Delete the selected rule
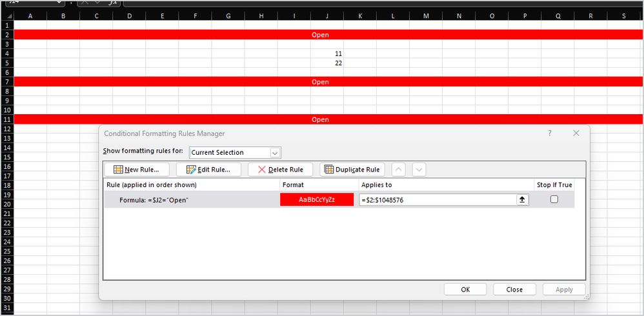Viewport: 644px width, 316px height. [x=281, y=170]
